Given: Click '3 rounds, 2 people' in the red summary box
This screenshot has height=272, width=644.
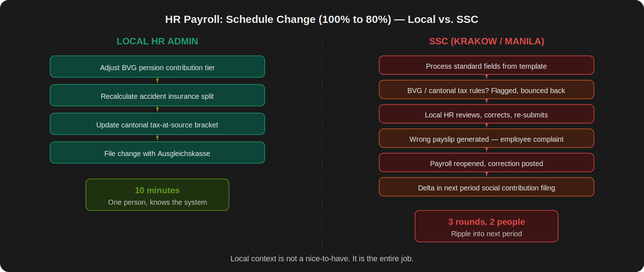Looking at the screenshot, I should (x=487, y=222).
